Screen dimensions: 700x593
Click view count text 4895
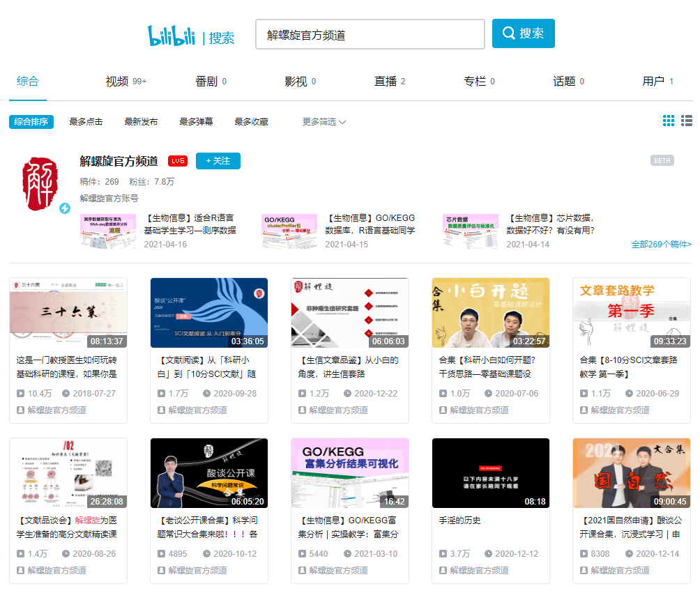coord(178,554)
